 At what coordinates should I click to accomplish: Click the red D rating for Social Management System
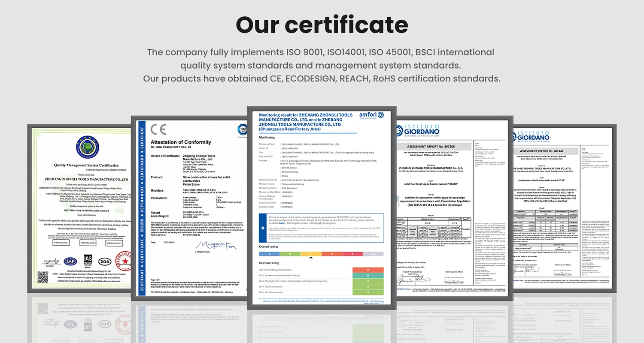[x=368, y=270]
